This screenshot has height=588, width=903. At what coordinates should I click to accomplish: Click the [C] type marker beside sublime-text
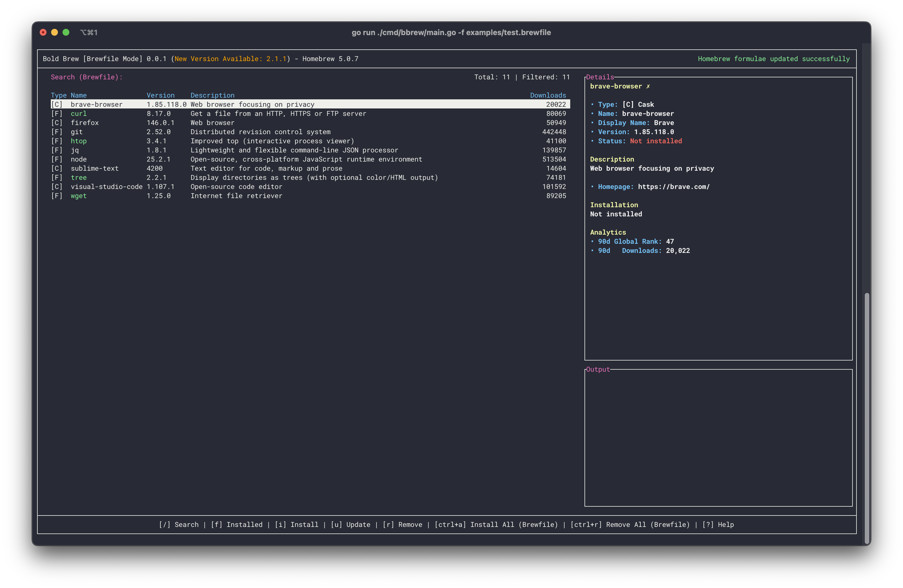click(57, 168)
